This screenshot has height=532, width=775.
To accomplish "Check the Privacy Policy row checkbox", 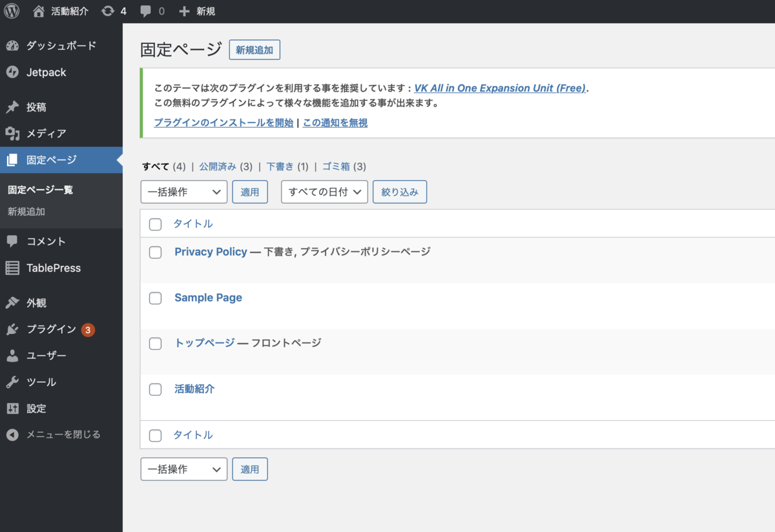I will [155, 252].
